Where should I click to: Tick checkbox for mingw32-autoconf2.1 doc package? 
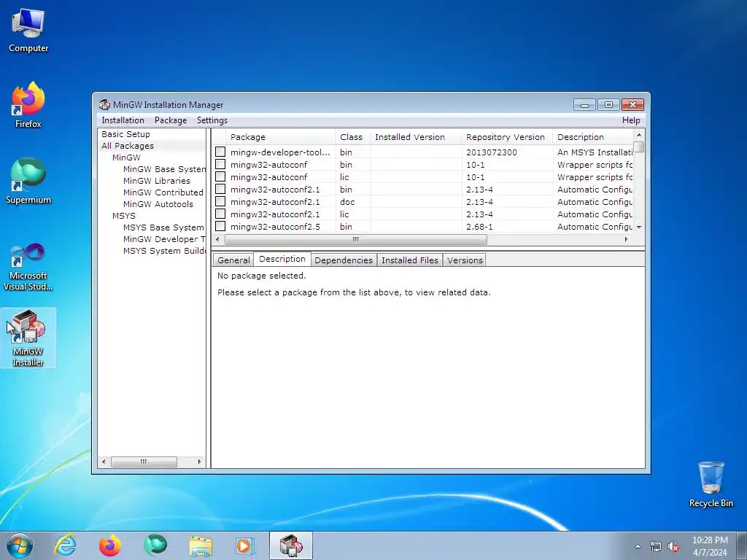[220, 201]
